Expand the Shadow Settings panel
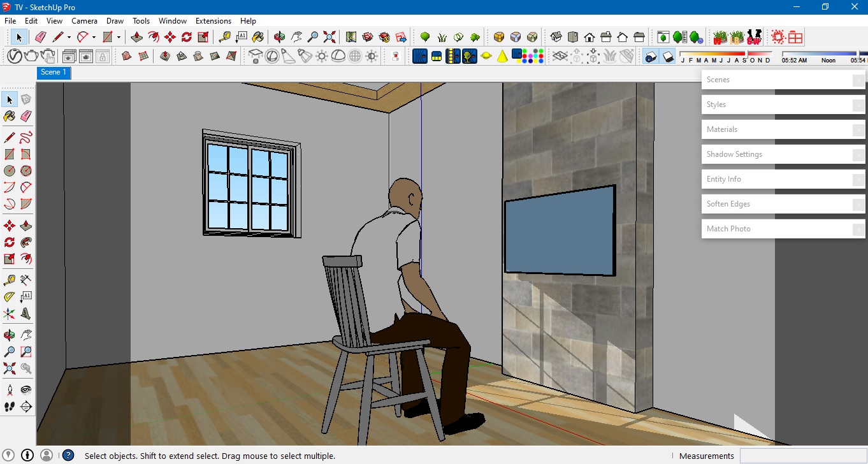 click(783, 154)
